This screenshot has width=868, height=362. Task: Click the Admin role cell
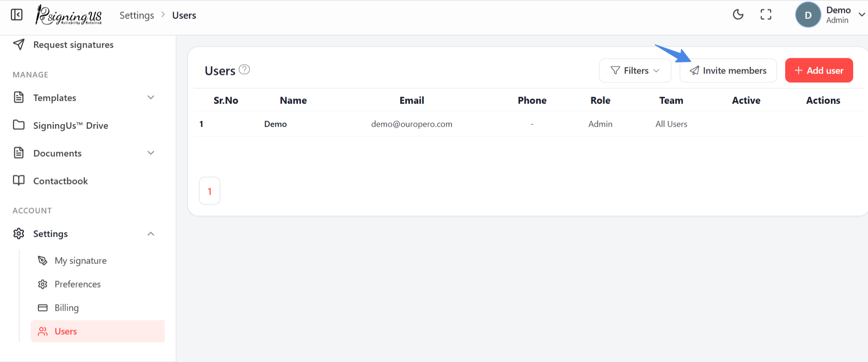pos(600,124)
